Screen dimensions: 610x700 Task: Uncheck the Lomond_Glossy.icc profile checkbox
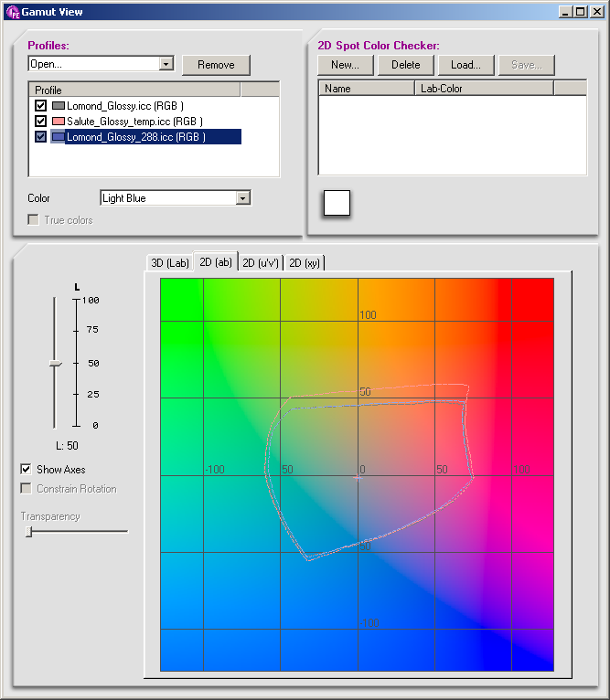pyautogui.click(x=40, y=106)
